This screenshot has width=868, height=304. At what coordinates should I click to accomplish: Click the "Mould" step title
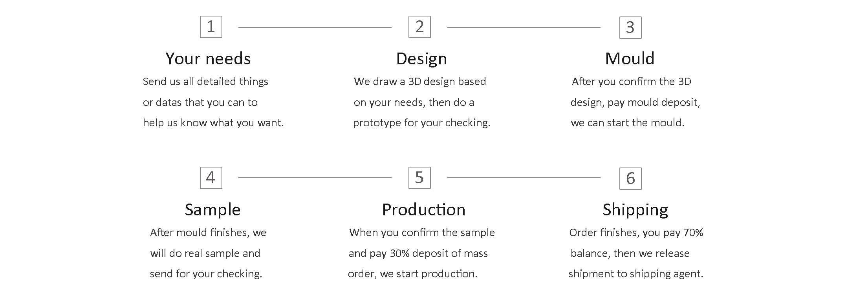630,59
